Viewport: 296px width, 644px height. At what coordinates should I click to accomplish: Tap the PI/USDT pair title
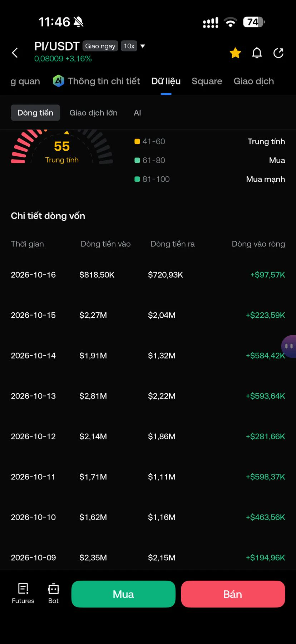(x=57, y=46)
